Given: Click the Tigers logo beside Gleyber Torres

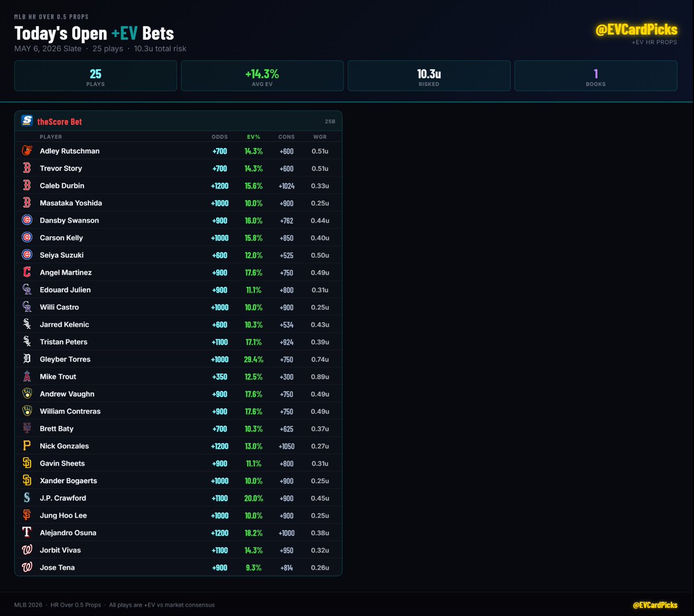Looking at the screenshot, I should [27, 359].
